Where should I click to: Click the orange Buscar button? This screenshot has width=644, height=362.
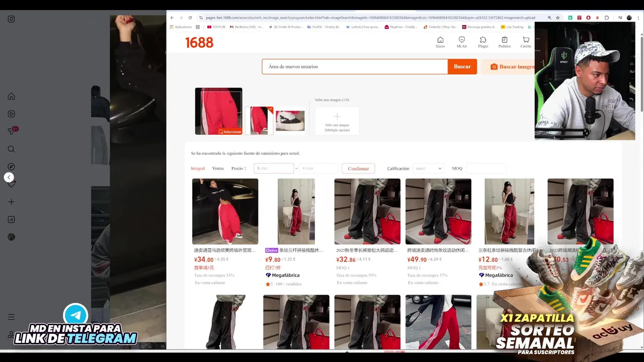462,66
